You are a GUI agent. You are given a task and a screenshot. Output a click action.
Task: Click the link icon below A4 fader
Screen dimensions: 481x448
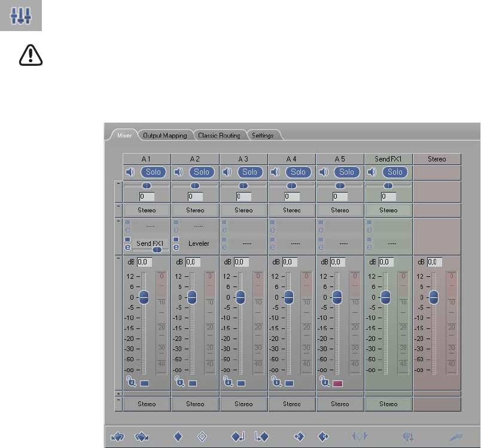coord(276,382)
